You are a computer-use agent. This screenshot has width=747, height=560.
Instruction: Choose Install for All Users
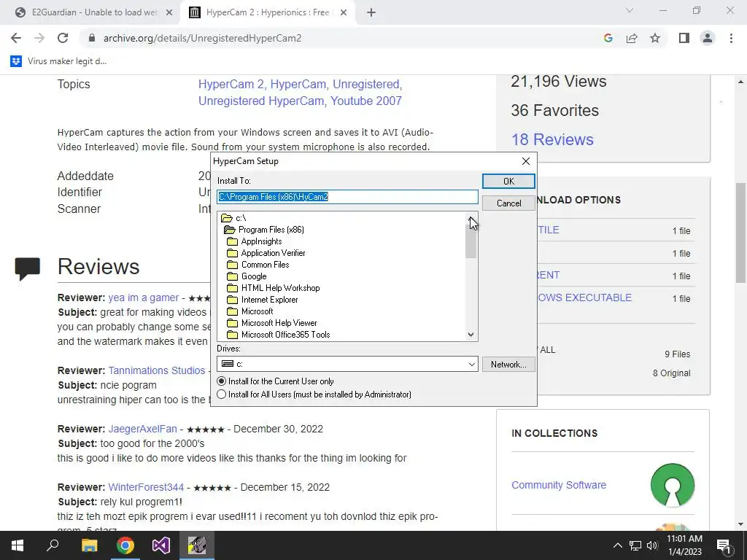pyautogui.click(x=314, y=394)
